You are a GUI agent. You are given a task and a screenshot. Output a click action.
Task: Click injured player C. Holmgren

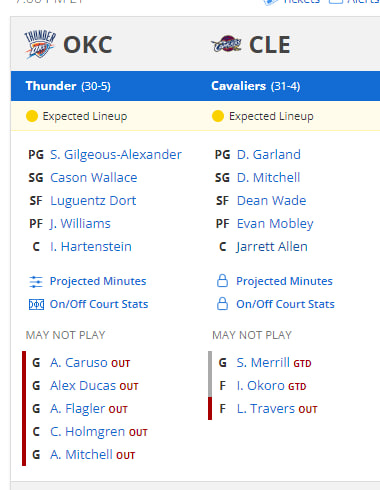coord(88,432)
